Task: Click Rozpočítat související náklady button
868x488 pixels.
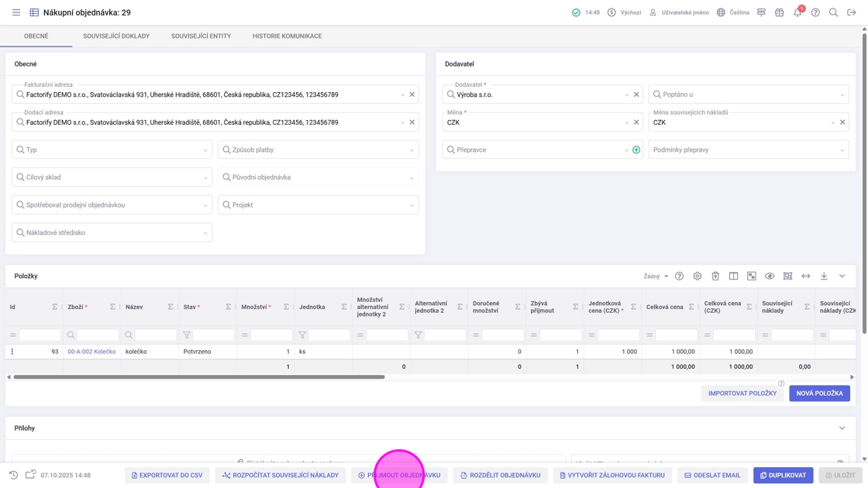Action: pyautogui.click(x=281, y=476)
